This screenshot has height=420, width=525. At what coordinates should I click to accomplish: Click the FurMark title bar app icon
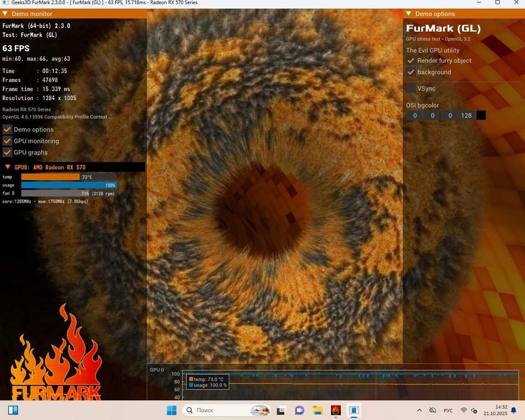coord(5,2)
